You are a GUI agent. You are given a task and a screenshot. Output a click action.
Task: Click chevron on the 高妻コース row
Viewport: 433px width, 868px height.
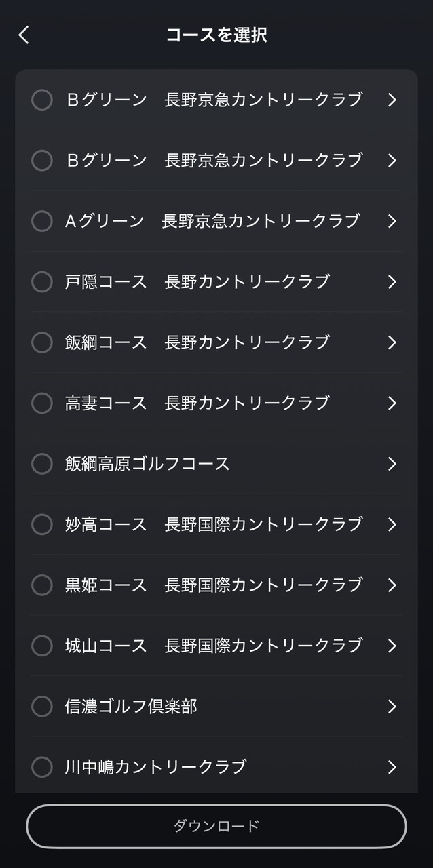click(x=392, y=403)
